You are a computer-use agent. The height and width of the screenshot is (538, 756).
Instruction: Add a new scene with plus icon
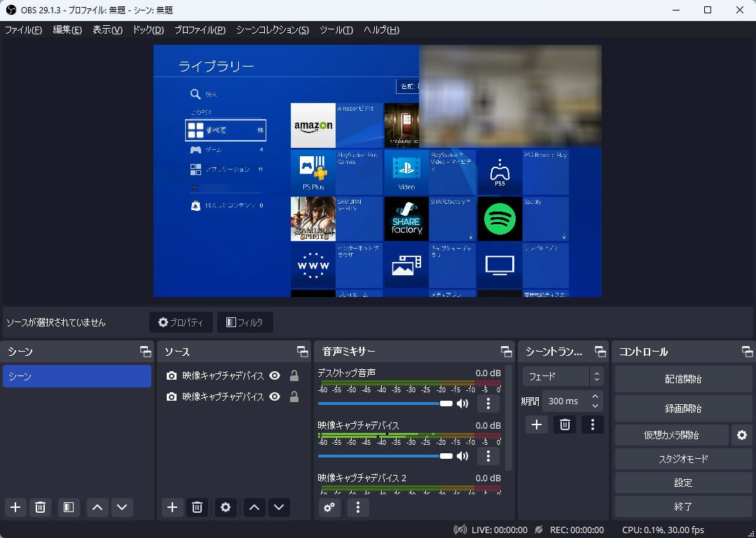[x=15, y=507]
